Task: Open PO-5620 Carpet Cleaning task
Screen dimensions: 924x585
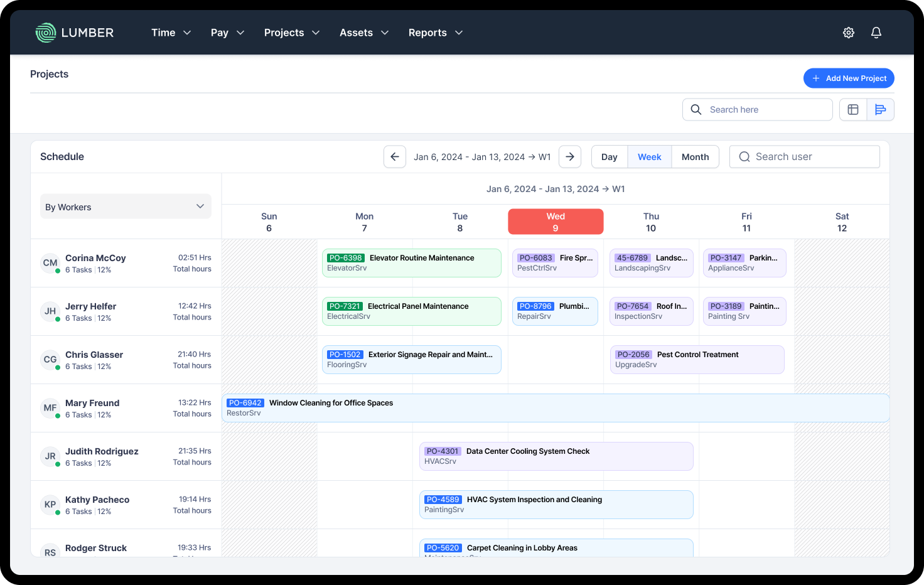Action: tap(556, 547)
